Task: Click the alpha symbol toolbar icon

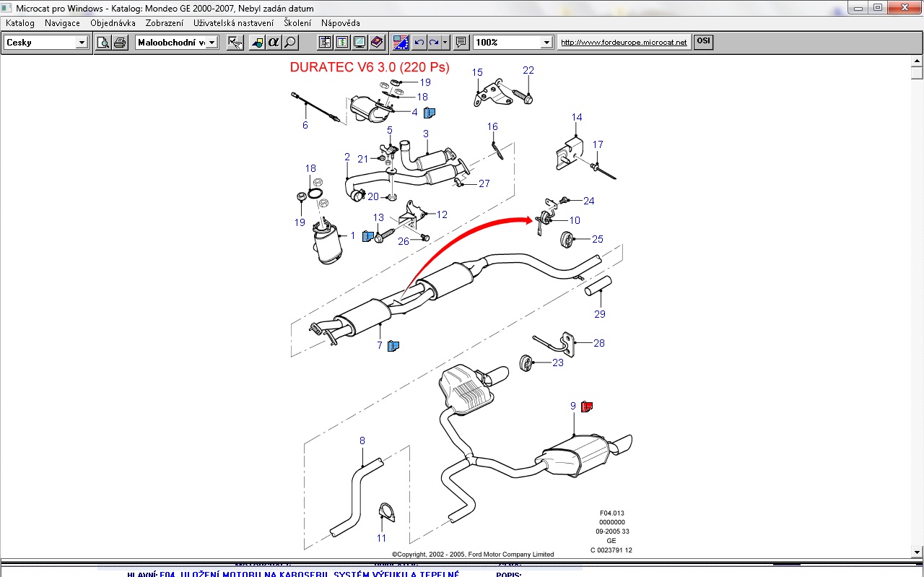Action: click(274, 43)
